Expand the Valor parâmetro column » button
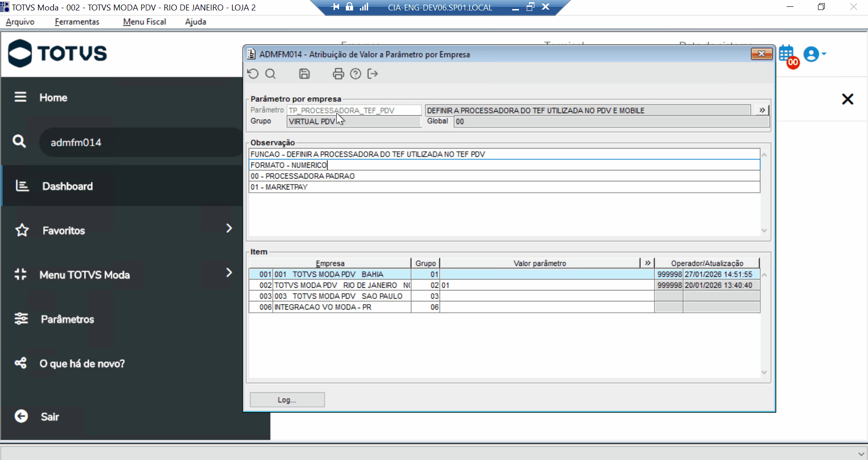 648,263
